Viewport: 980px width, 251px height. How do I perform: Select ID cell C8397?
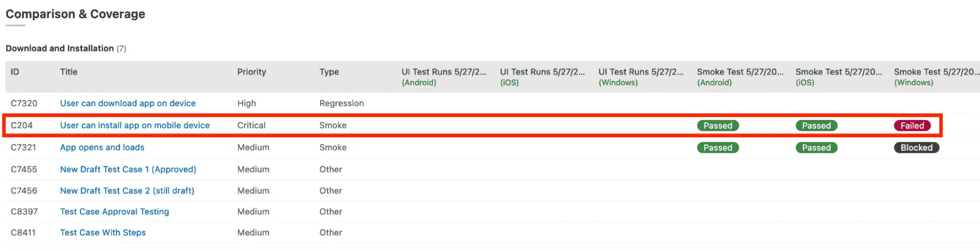pyautogui.click(x=24, y=212)
